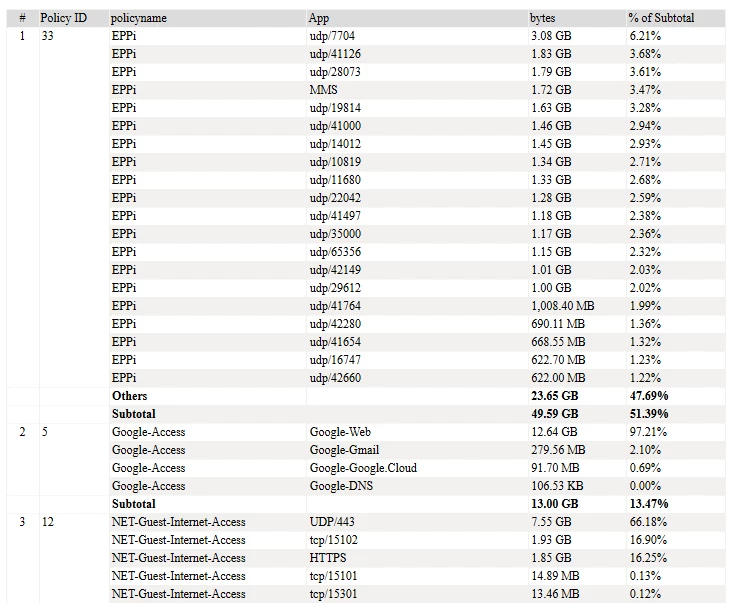Image resolution: width=743 pixels, height=603 pixels.
Task: Select the UDP/443 app cell
Action: 332,522
